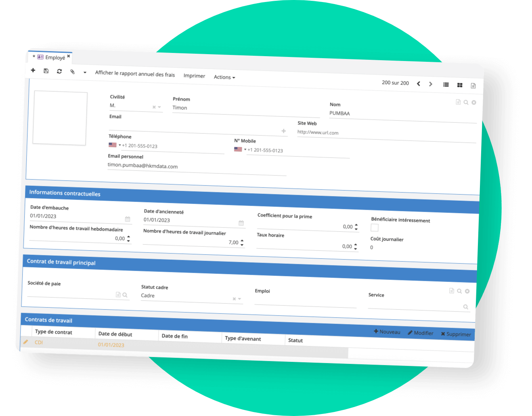This screenshot has width=532, height=416.
Task: Go to next record arrow
Action: click(431, 84)
